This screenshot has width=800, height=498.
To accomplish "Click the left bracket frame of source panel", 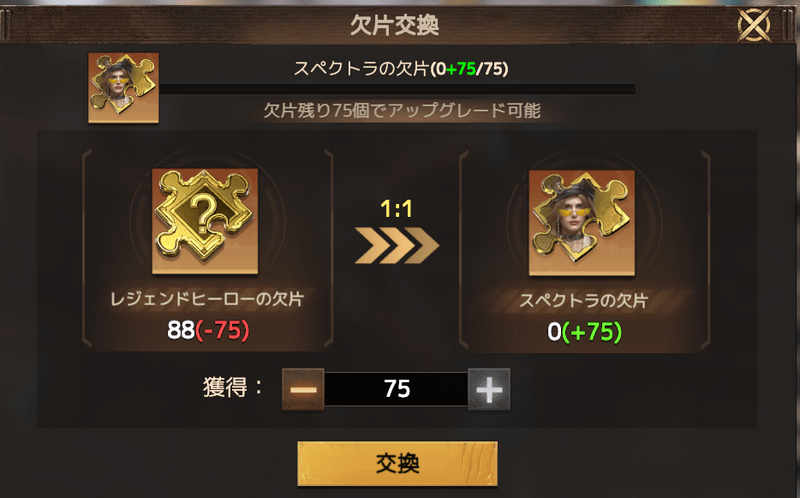I will [87, 248].
